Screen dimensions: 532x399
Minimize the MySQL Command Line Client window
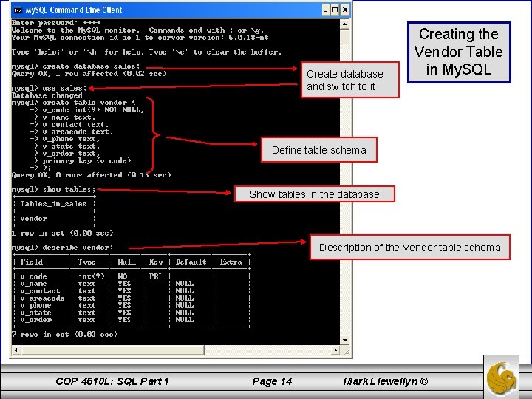pos(325,10)
